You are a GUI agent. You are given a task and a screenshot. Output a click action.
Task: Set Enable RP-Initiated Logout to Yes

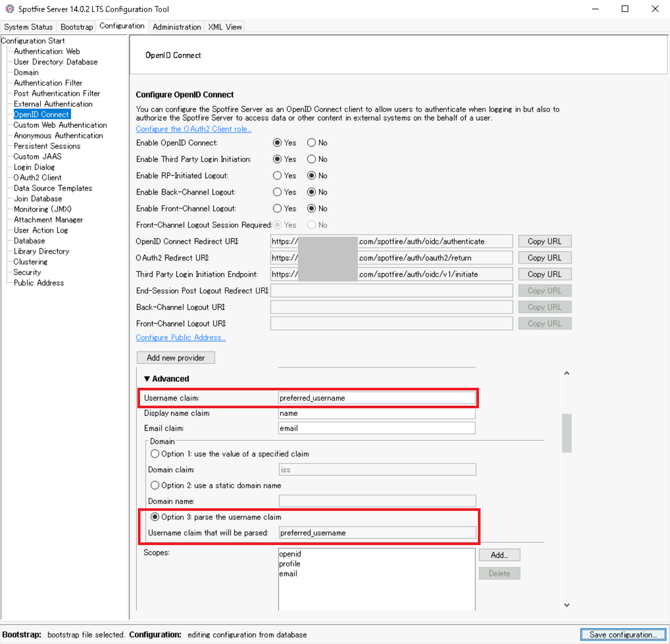tap(277, 175)
